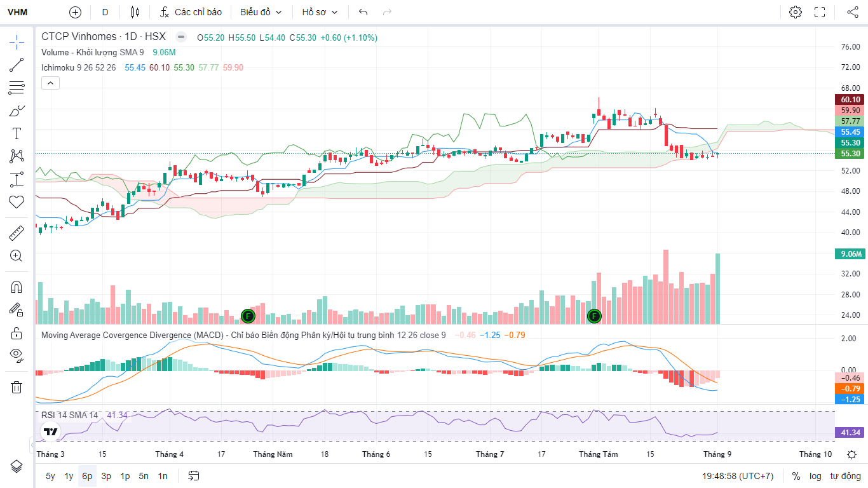Image resolution: width=868 pixels, height=488 pixels.
Task: Click the -1.25 MACD axis label
Action: point(851,399)
